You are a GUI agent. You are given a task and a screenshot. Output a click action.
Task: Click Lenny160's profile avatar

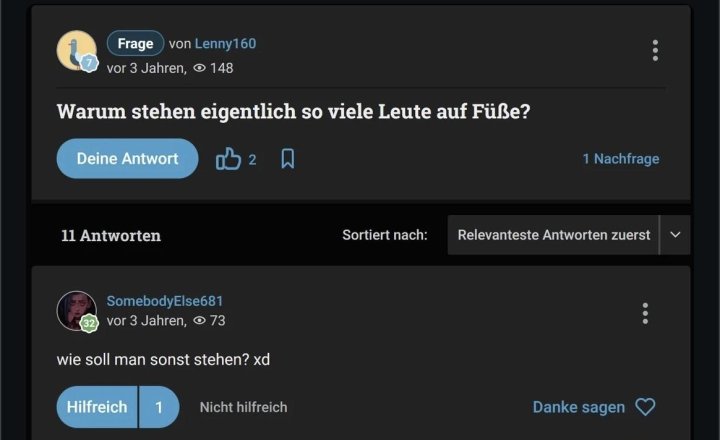click(76, 51)
